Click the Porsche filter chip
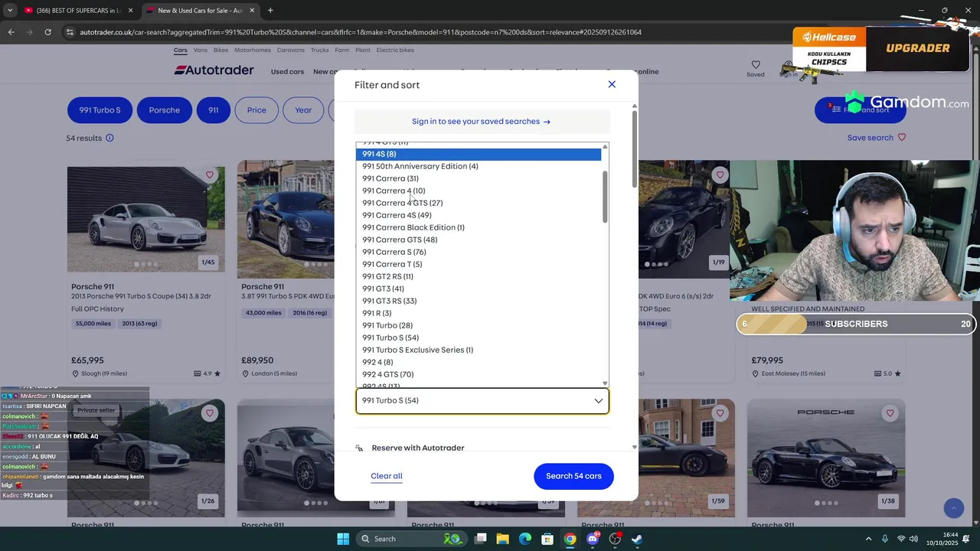980x551 pixels. click(x=164, y=110)
